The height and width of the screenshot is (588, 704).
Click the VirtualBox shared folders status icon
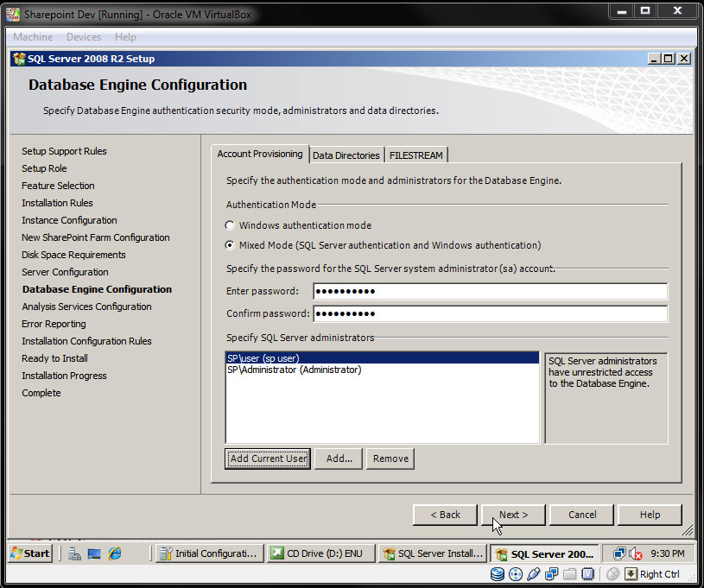(569, 574)
